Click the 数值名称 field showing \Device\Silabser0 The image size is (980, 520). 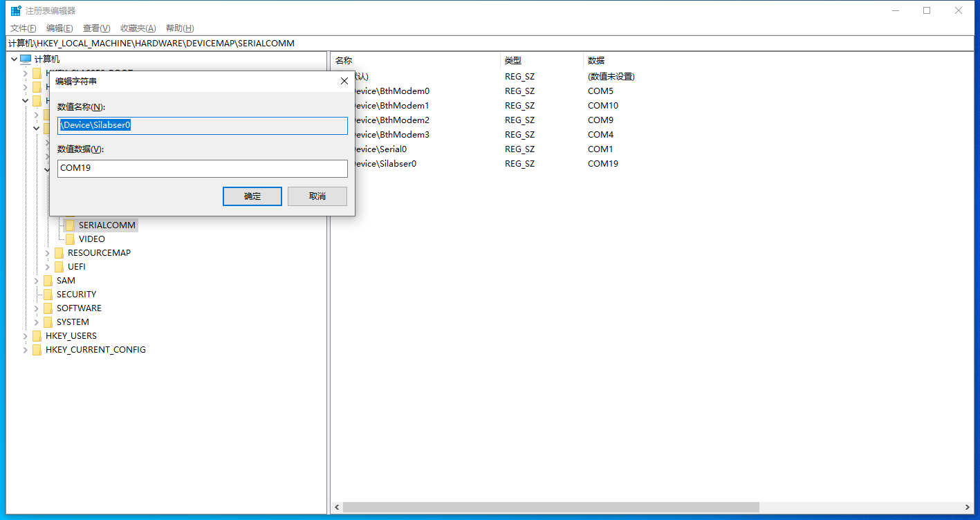pyautogui.click(x=203, y=126)
